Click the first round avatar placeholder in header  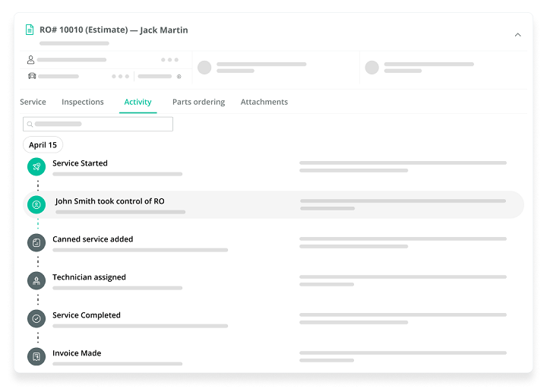click(x=204, y=68)
